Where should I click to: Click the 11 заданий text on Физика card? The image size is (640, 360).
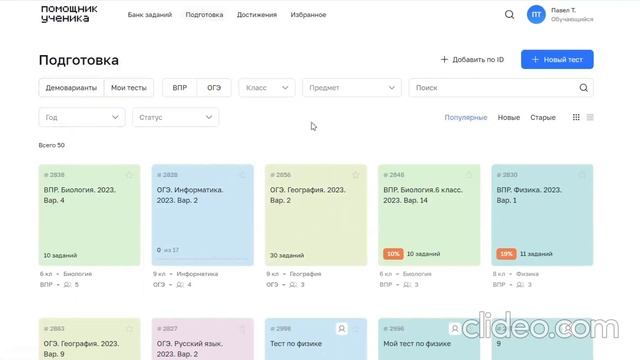[536, 254]
